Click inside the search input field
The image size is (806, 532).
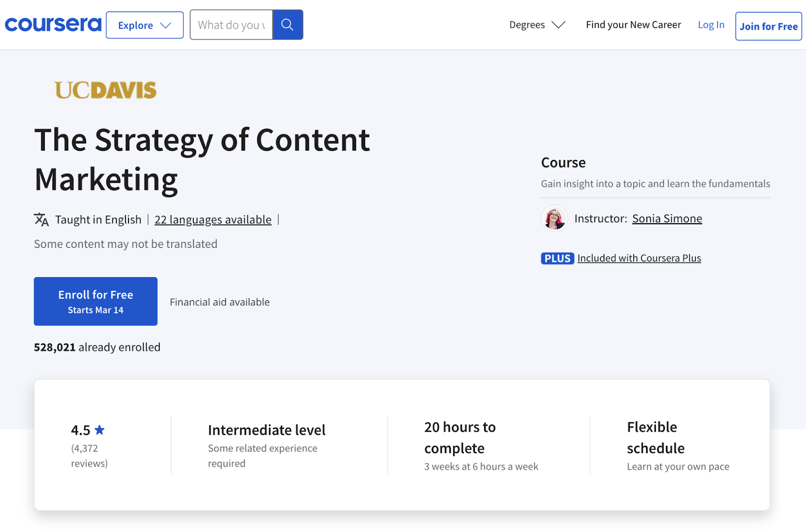pos(231,24)
